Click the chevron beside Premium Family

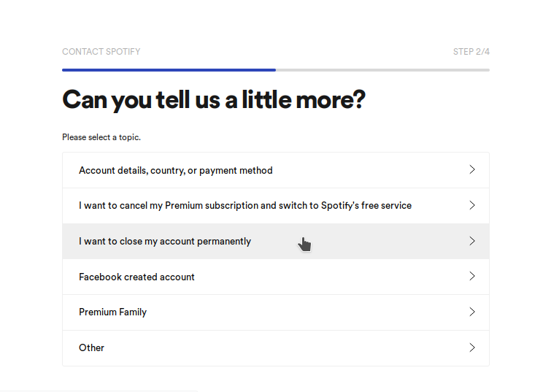(472, 312)
